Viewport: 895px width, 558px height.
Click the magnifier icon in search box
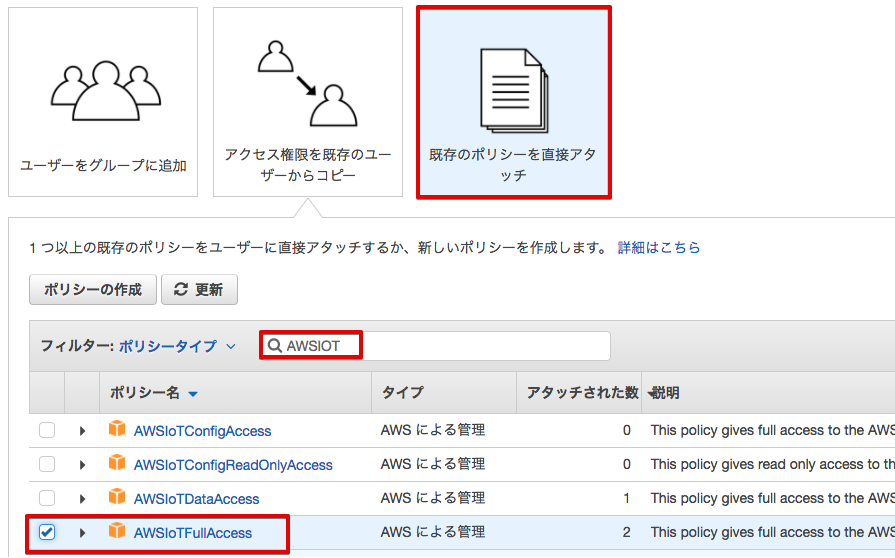tap(275, 346)
